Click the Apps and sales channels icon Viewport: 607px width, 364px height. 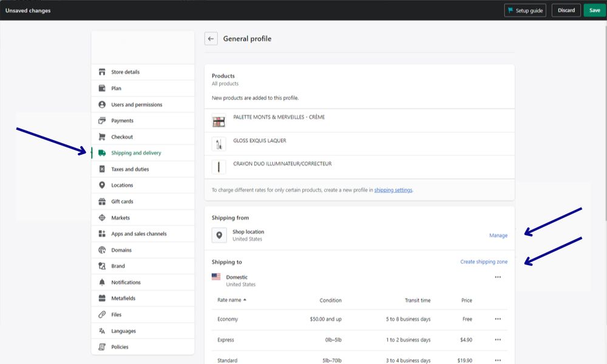[102, 234]
